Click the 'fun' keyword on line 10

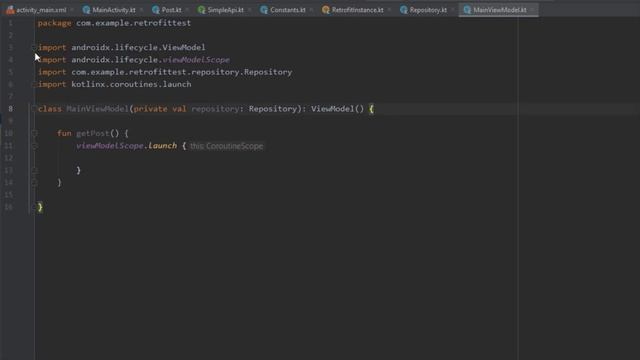pos(64,133)
